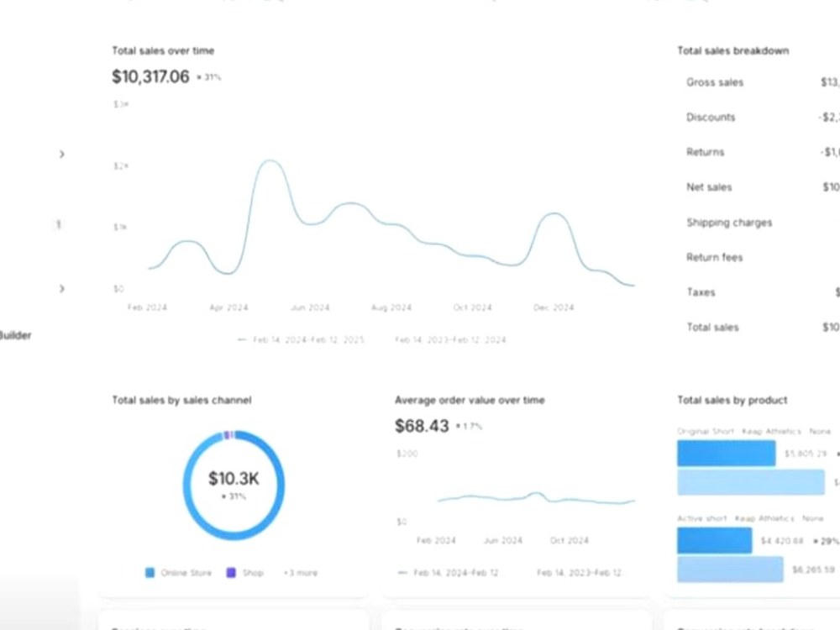Screen dimensions: 840x630
Task: Open Total sales by product report
Action: (x=732, y=400)
